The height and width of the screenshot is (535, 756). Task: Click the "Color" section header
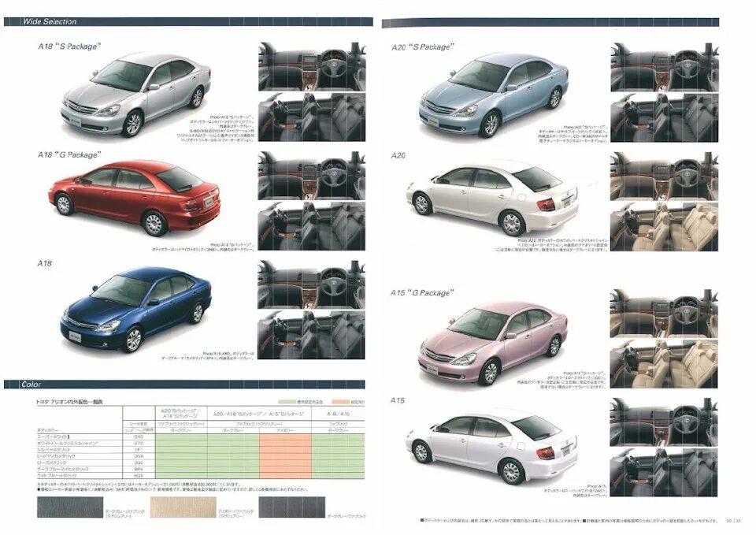coord(31,385)
